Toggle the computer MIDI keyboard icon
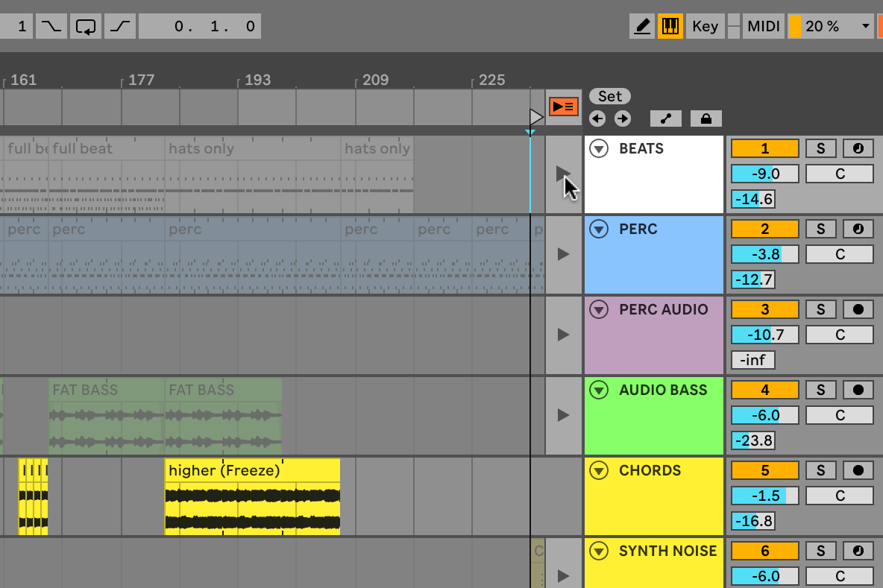The height and width of the screenshot is (588, 883). point(670,26)
